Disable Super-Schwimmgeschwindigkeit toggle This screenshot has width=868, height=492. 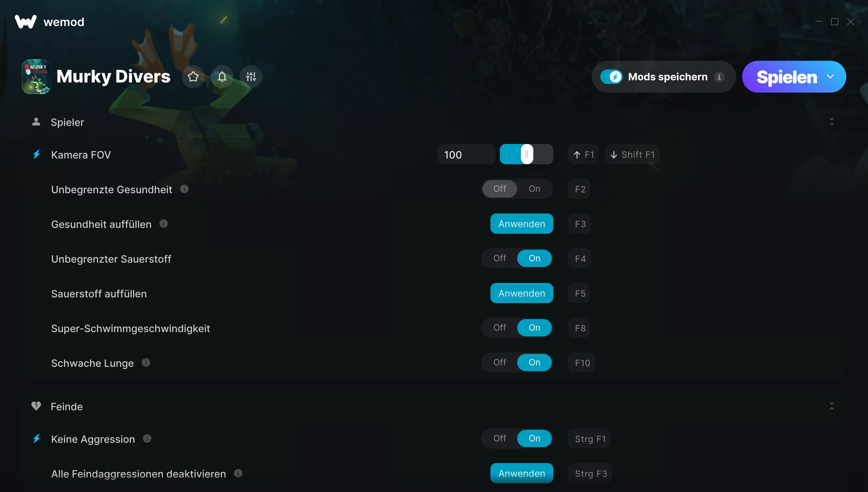(500, 328)
